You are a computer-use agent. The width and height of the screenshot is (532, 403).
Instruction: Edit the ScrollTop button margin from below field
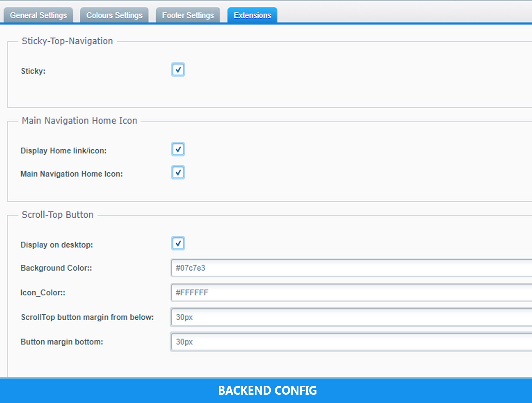(x=351, y=317)
